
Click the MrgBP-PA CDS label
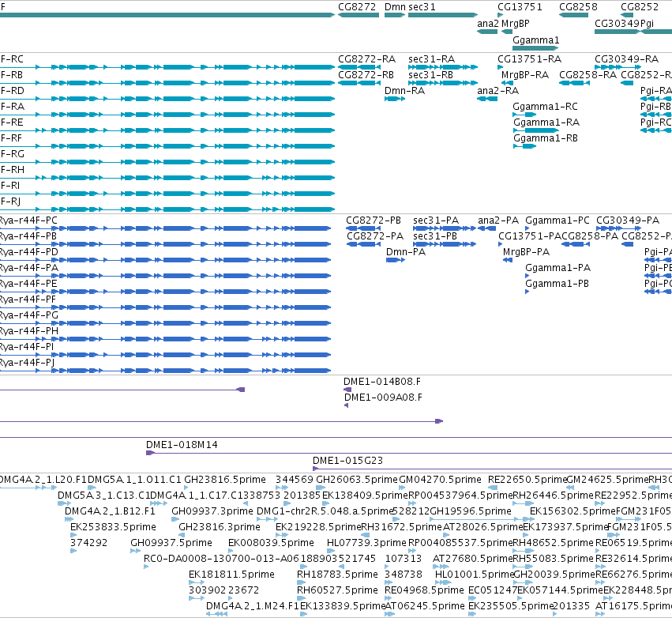coord(526,252)
